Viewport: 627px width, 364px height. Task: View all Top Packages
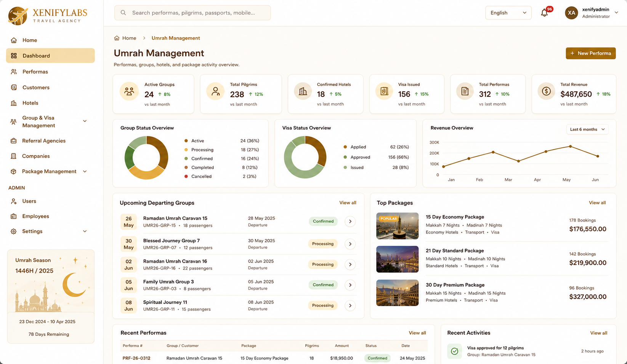click(597, 203)
